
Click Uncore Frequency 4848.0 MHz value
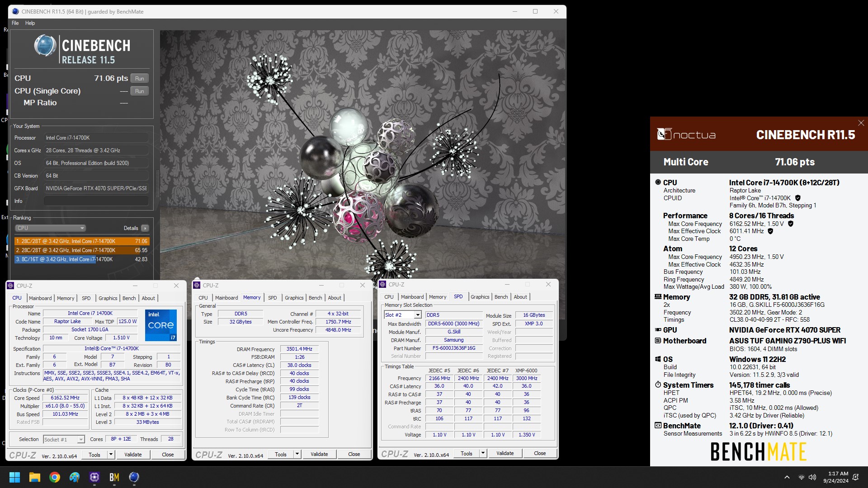click(338, 330)
